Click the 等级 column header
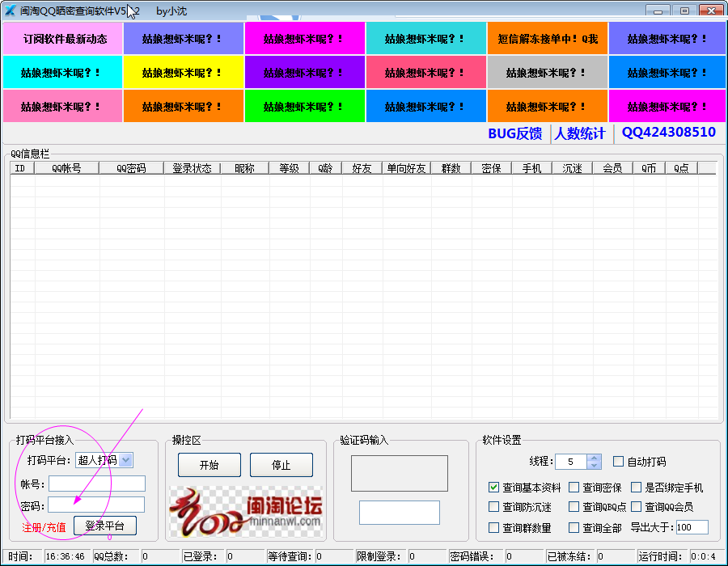 (x=290, y=168)
